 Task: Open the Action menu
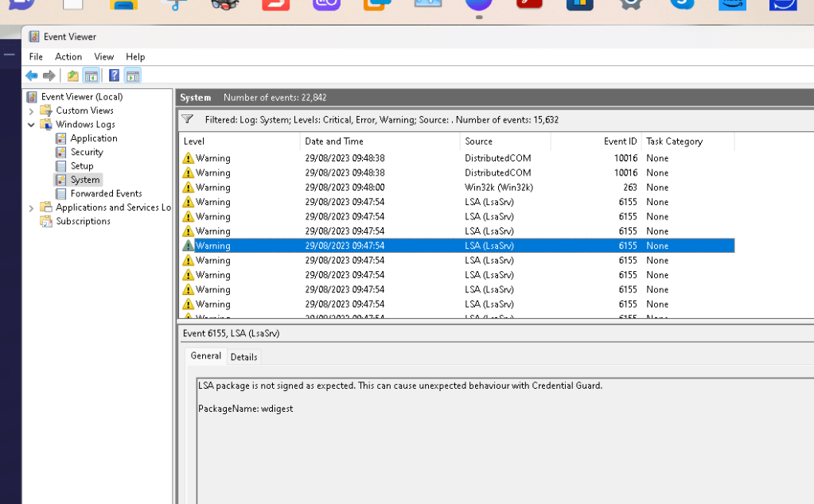(x=68, y=56)
